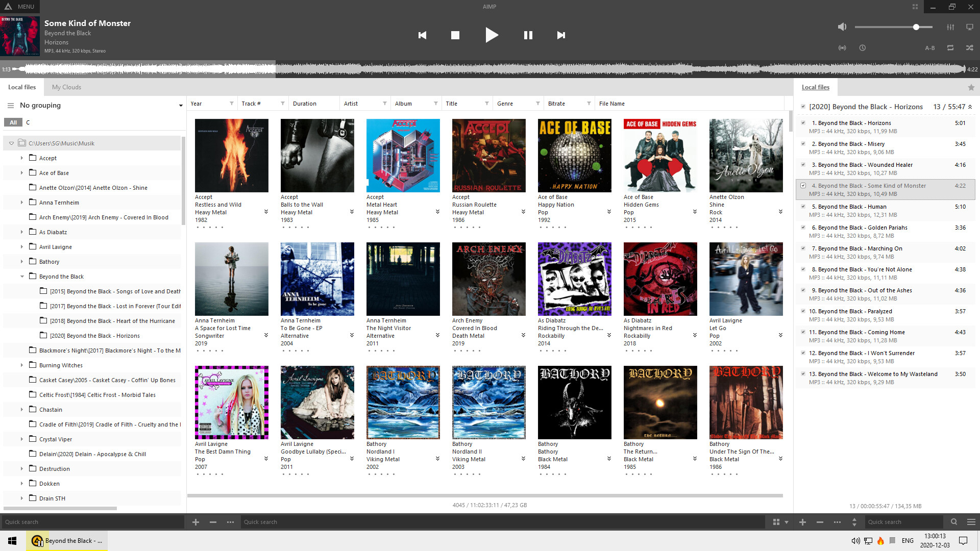Uncheck track 2 Misery checkbox

(x=803, y=144)
